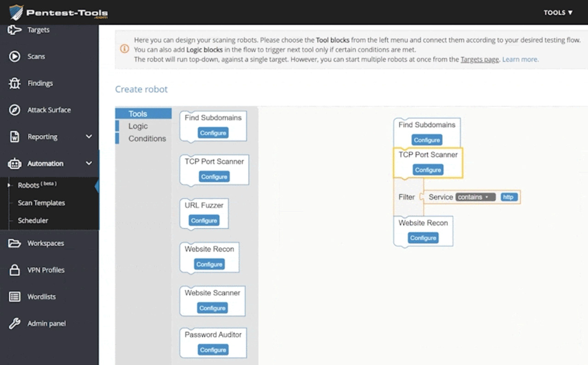The image size is (588, 365).
Task: Open the Wordlists list icon
Action: (x=15, y=297)
